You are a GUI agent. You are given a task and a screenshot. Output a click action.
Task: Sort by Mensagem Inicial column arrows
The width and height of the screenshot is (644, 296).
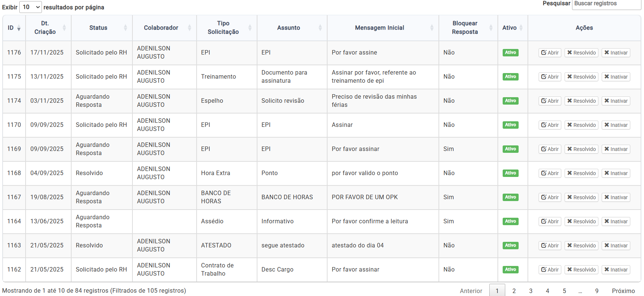[432, 28]
